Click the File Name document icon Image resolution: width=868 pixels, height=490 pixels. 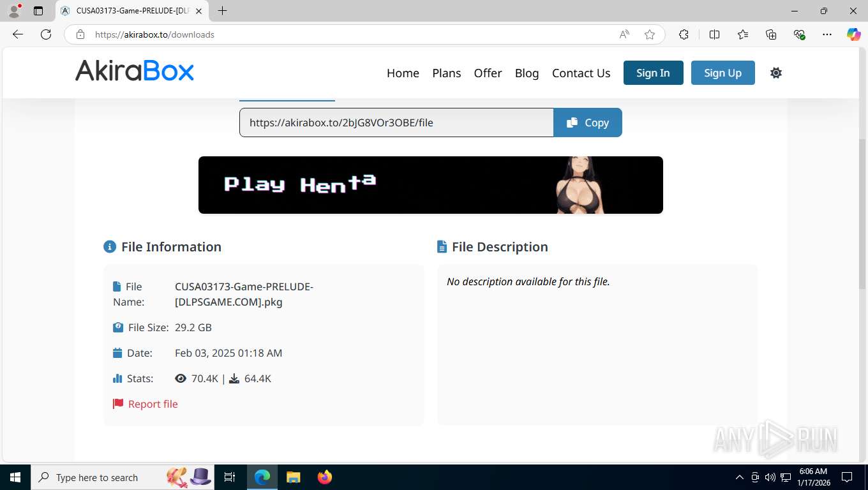117,286
